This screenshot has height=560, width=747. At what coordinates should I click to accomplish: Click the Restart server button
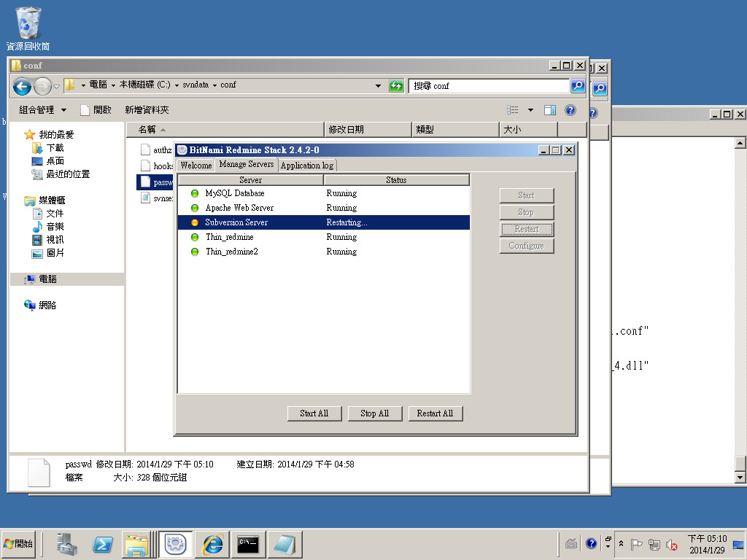527,229
